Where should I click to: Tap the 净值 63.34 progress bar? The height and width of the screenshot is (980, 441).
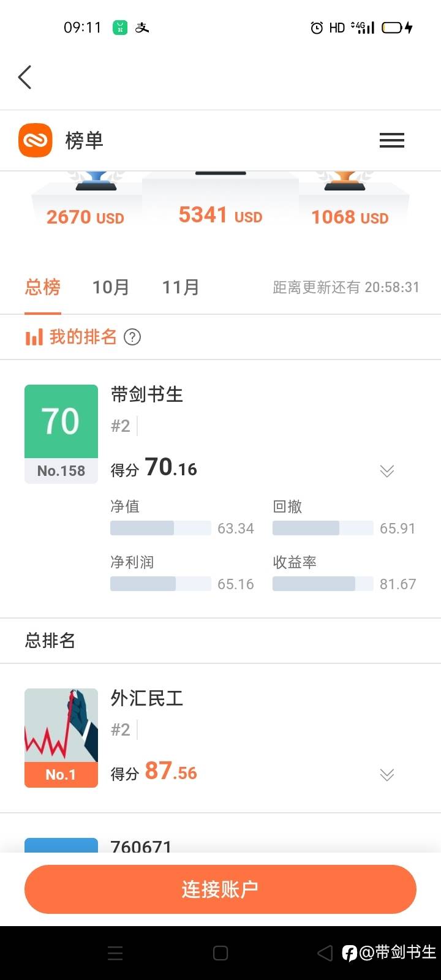coord(160,528)
